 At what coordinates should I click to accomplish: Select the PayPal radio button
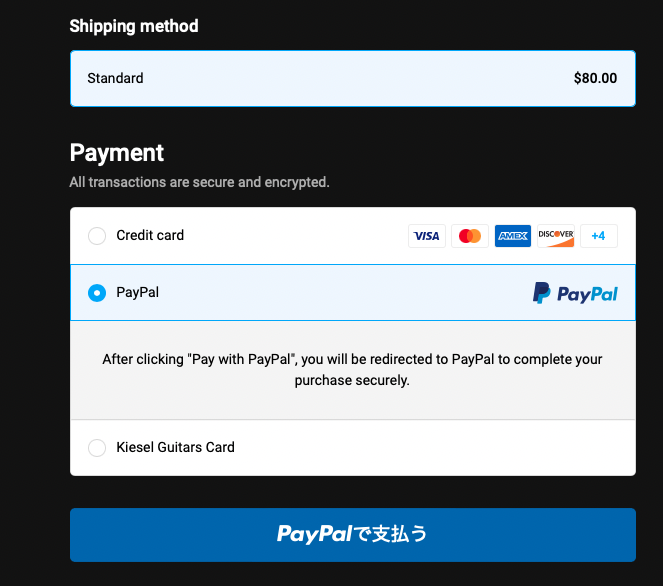click(x=97, y=293)
